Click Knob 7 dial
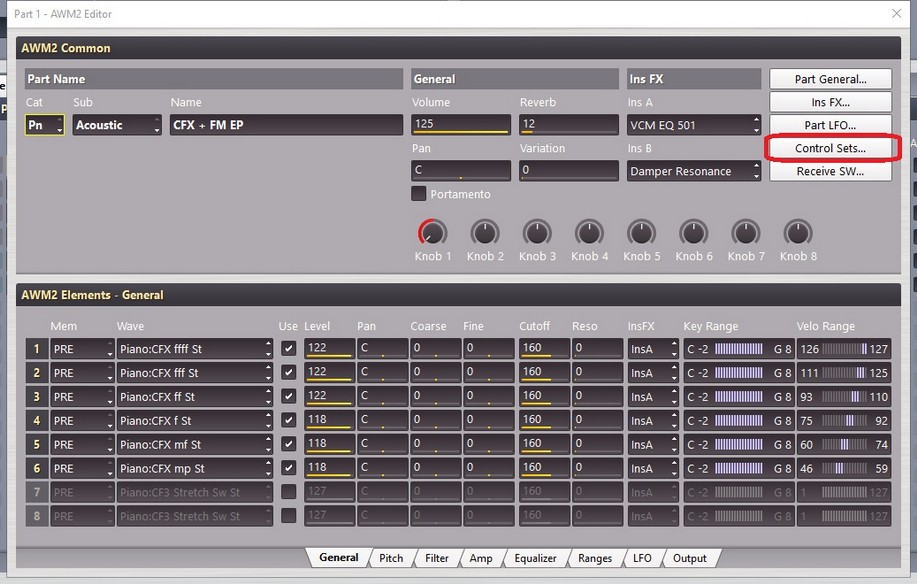The width and height of the screenshot is (917, 584). [x=746, y=233]
